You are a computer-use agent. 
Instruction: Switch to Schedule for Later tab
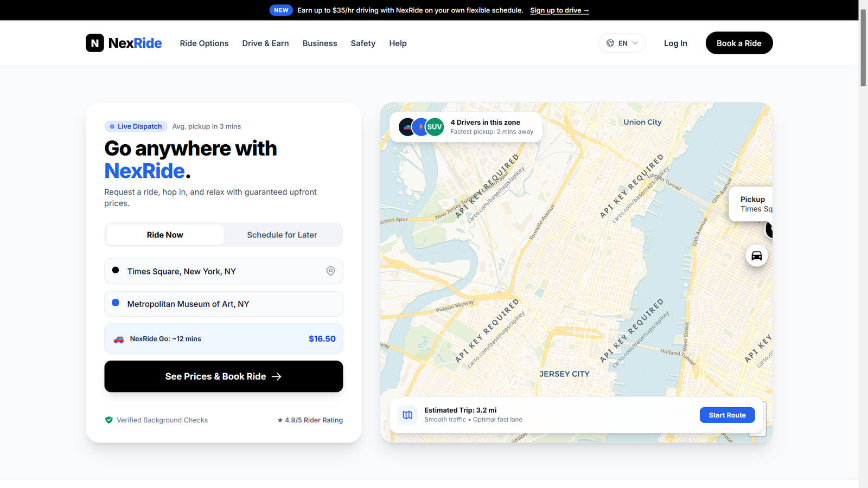click(x=282, y=235)
